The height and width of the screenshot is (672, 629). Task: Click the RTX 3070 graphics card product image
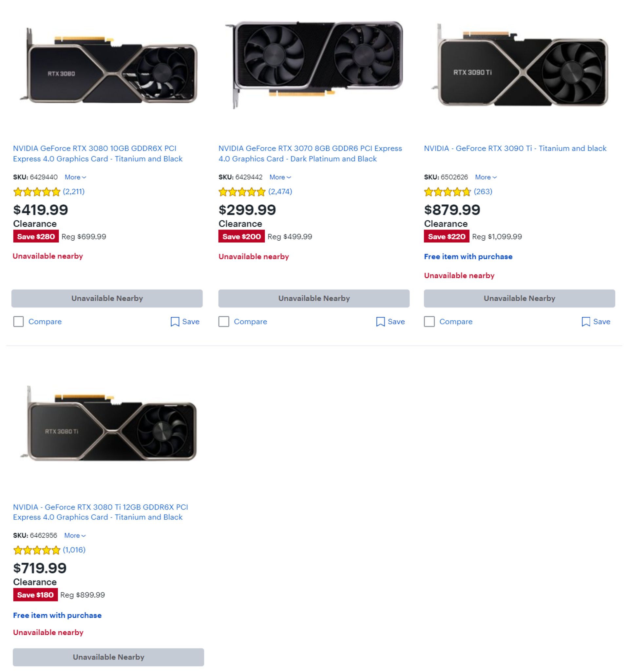tap(314, 64)
